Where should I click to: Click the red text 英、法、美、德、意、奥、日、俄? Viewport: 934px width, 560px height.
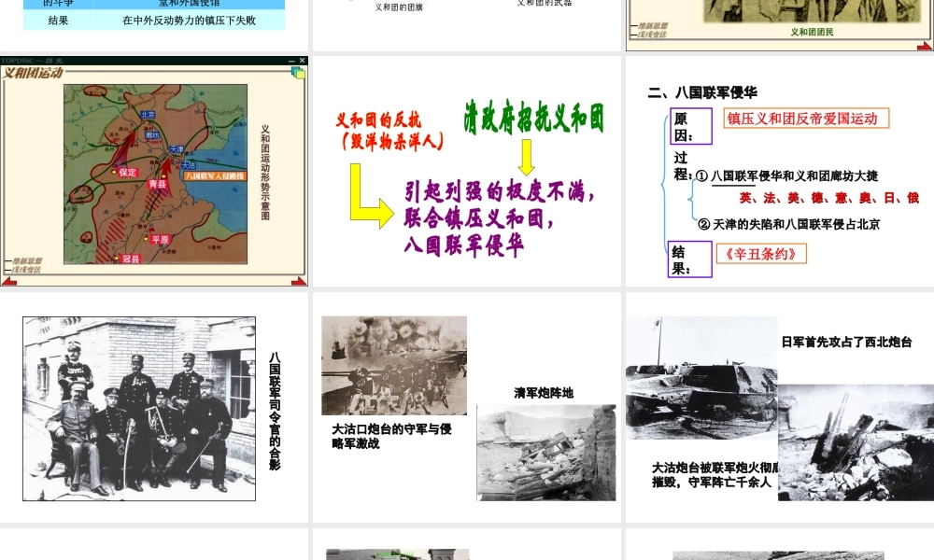tap(829, 198)
